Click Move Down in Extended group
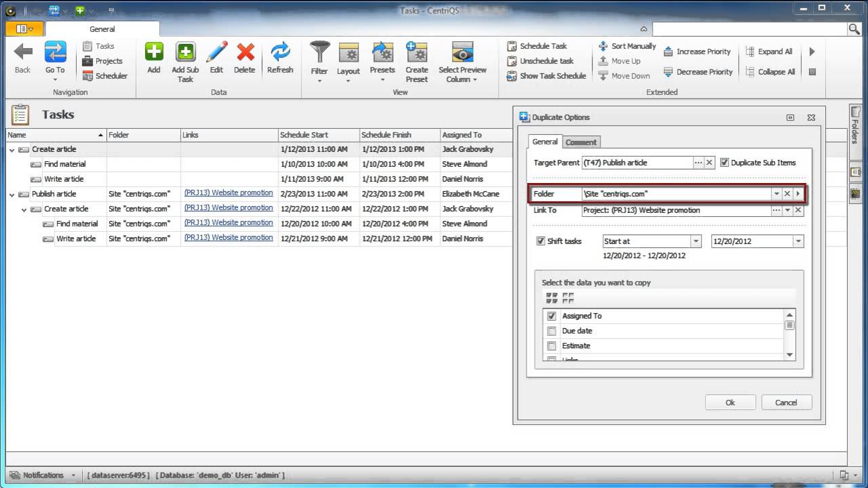 click(624, 76)
